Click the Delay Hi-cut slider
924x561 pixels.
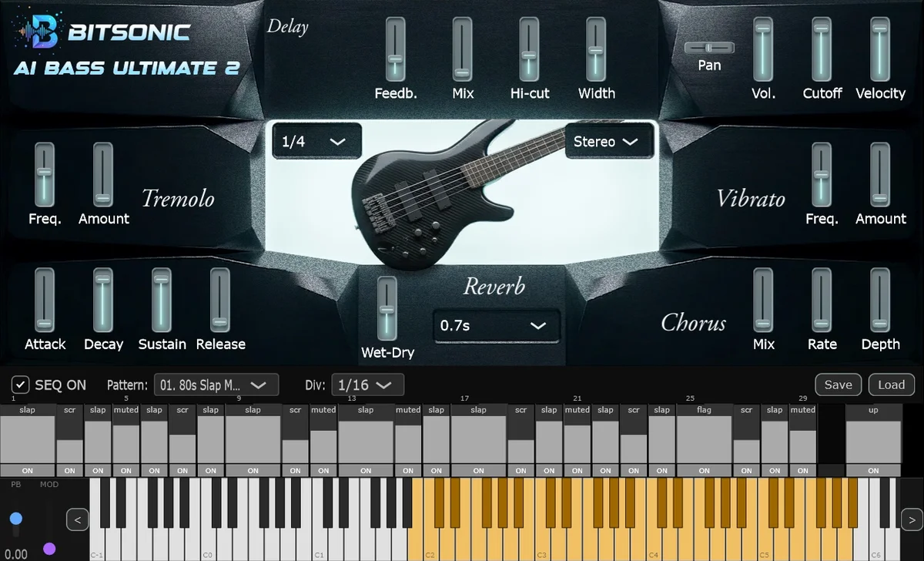[529, 49]
